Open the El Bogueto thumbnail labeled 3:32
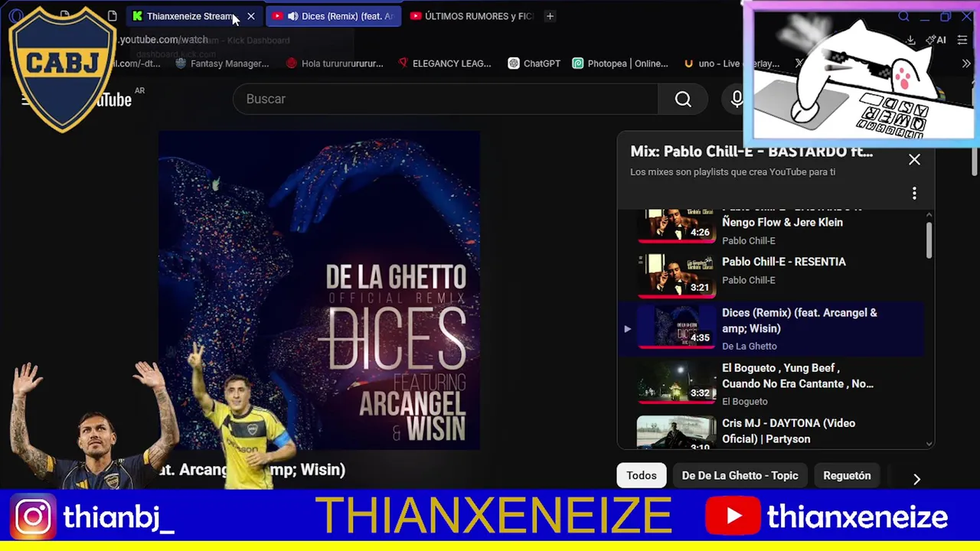 (677, 382)
